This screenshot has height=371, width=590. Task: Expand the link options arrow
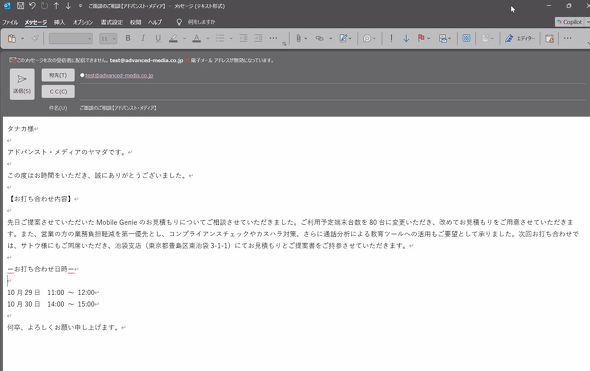[331, 38]
